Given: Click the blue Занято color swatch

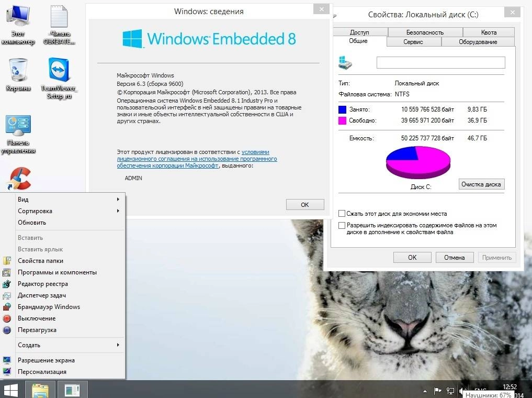Looking at the screenshot, I should pyautogui.click(x=342, y=109).
